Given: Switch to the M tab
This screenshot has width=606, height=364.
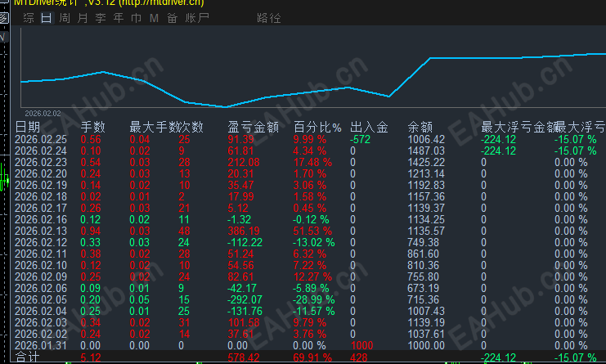Looking at the screenshot, I should click(x=155, y=18).
